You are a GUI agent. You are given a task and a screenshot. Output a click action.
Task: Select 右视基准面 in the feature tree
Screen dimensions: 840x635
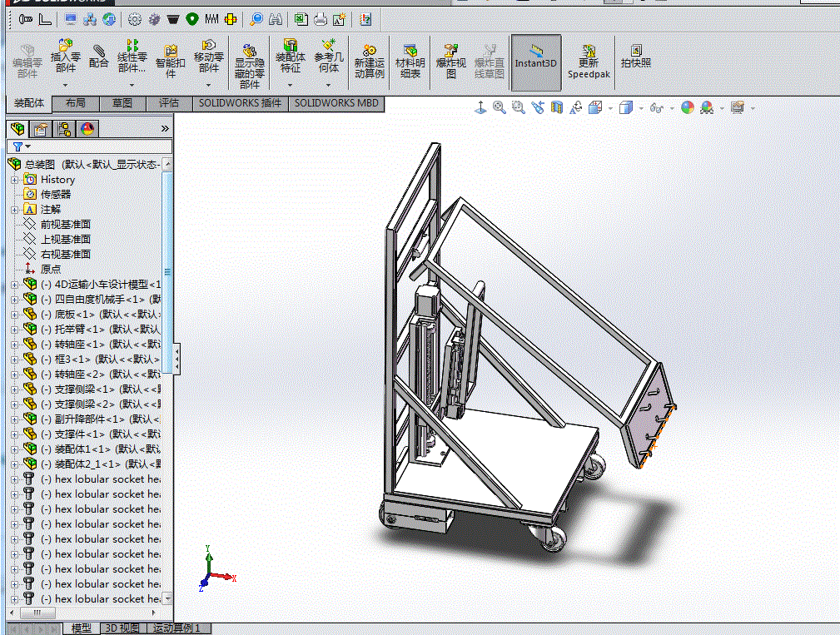[x=66, y=255]
